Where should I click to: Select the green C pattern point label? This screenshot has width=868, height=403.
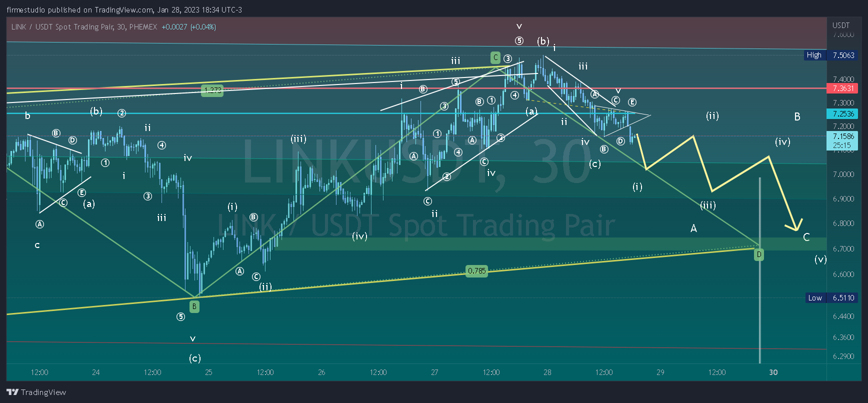click(x=495, y=57)
